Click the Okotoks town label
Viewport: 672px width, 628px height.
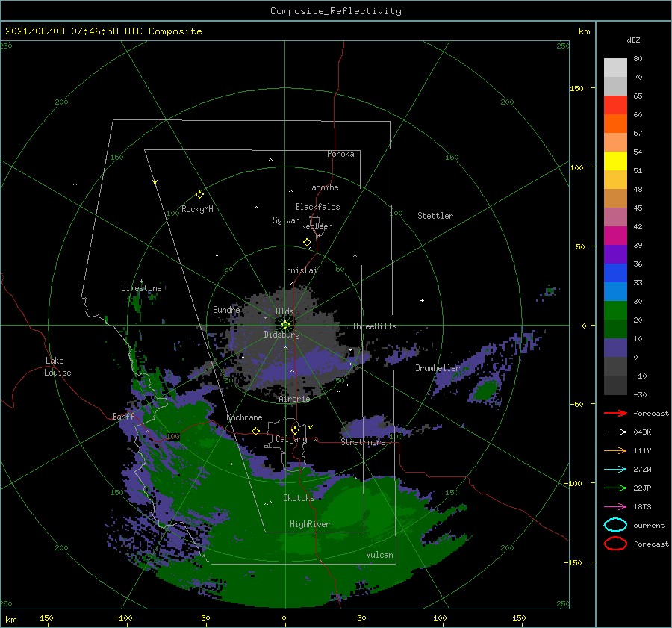tap(299, 497)
